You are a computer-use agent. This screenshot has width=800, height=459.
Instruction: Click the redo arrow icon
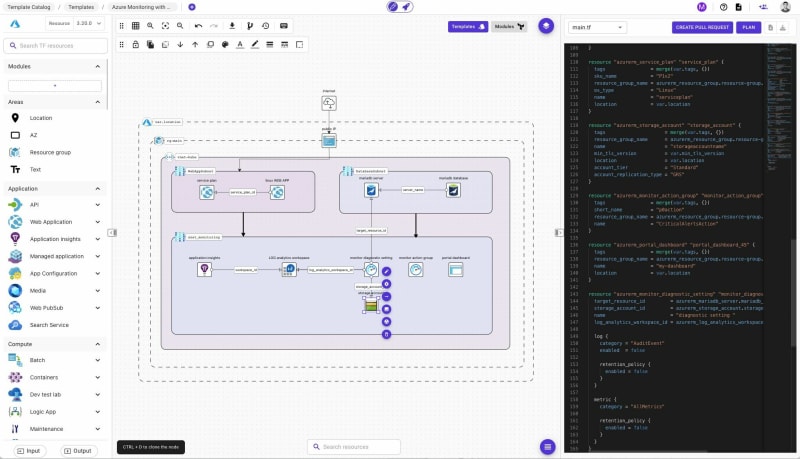[214, 26]
